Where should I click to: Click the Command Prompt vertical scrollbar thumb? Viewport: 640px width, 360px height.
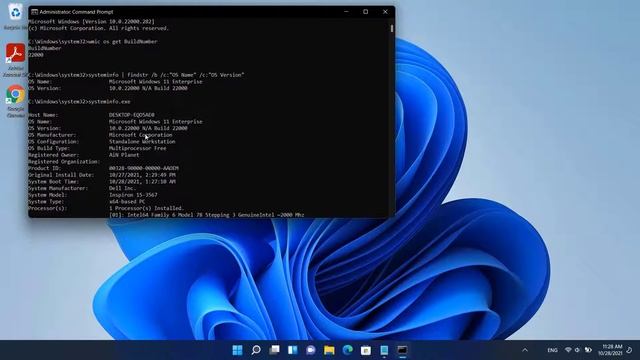392,28
